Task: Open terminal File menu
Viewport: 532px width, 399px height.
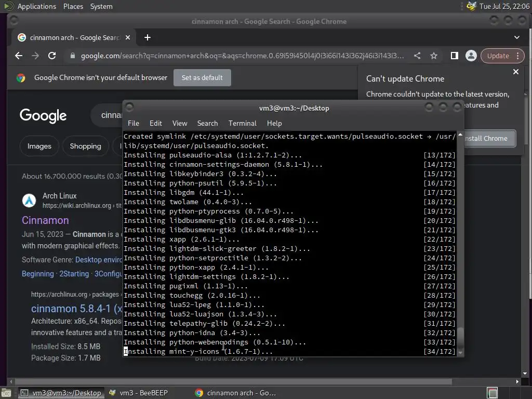Action: coord(134,124)
